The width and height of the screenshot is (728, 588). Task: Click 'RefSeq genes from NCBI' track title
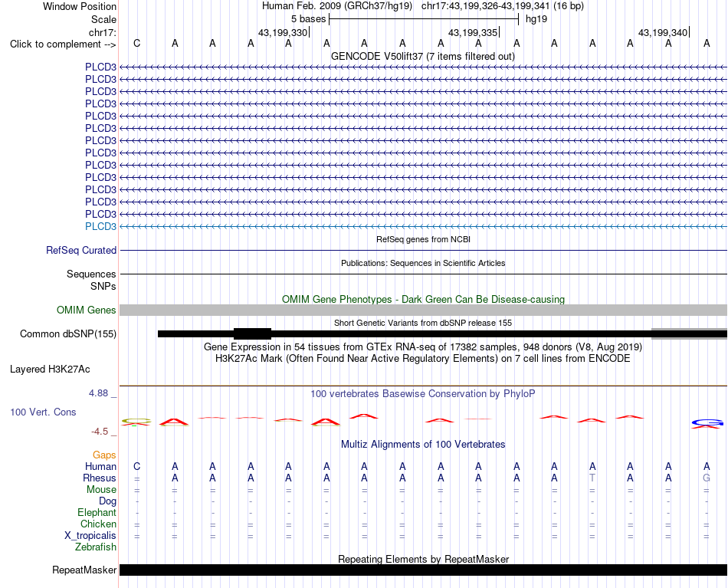click(x=423, y=239)
